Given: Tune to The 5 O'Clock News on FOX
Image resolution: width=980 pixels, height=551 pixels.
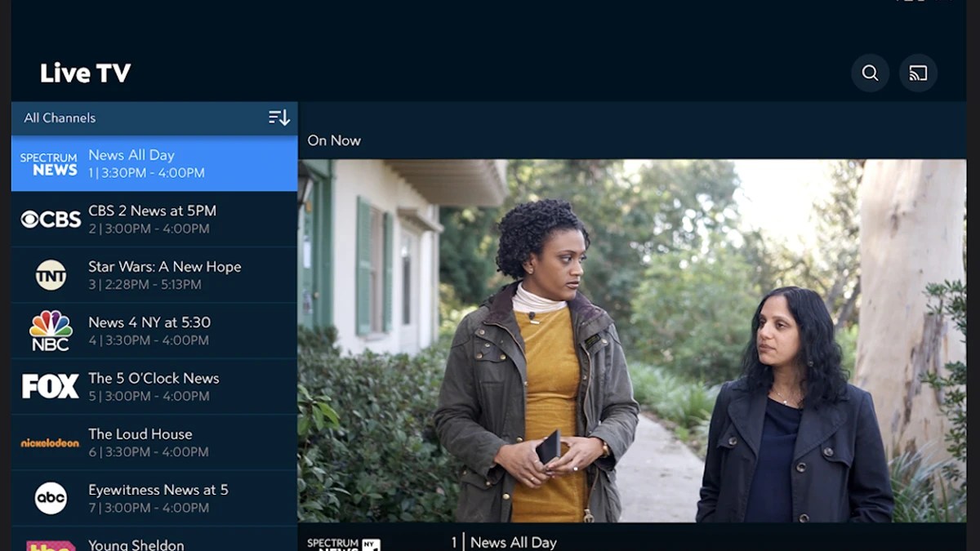Looking at the screenshot, I should (x=163, y=385).
